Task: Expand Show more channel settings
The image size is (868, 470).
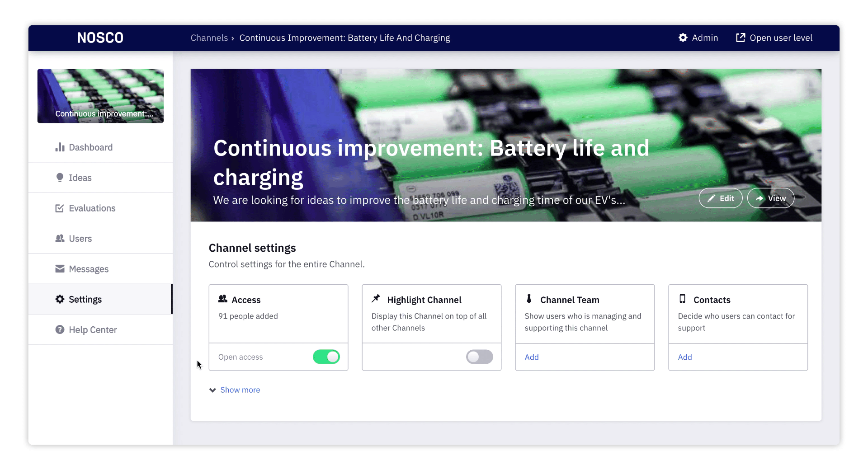Action: [240, 390]
